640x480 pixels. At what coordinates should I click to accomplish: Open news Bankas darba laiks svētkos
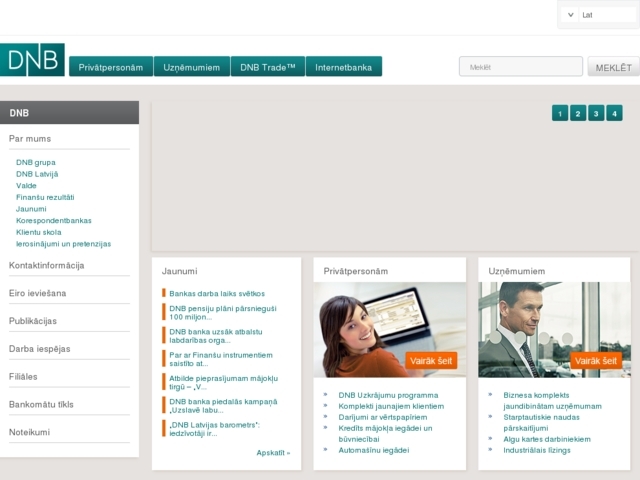pos(217,294)
